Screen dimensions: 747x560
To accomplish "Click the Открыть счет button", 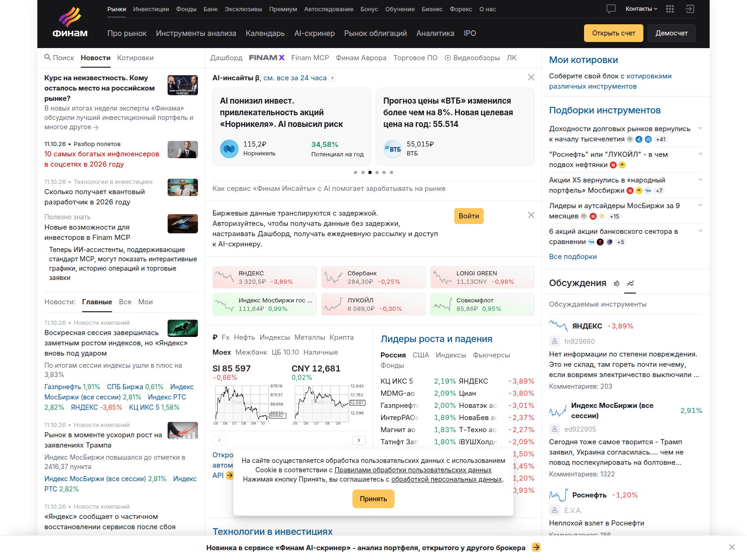I will point(613,33).
